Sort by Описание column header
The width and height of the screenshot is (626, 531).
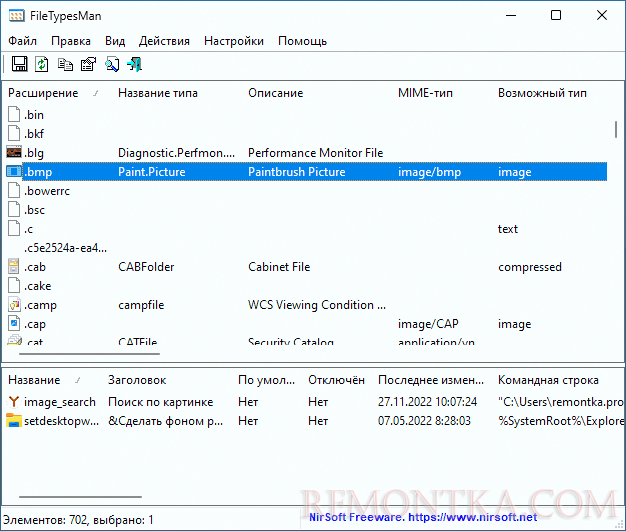point(275,93)
